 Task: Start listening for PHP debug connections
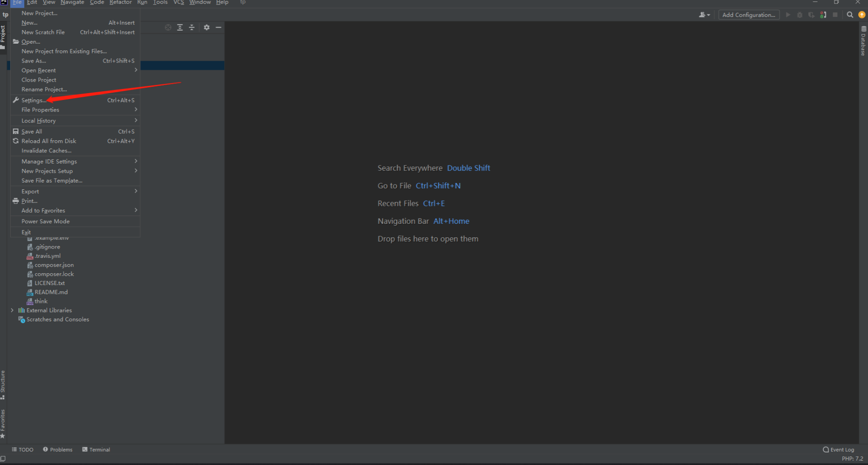click(823, 15)
